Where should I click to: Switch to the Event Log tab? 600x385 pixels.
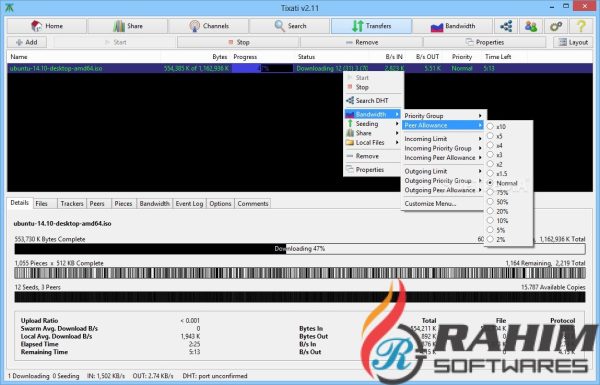pos(189,204)
